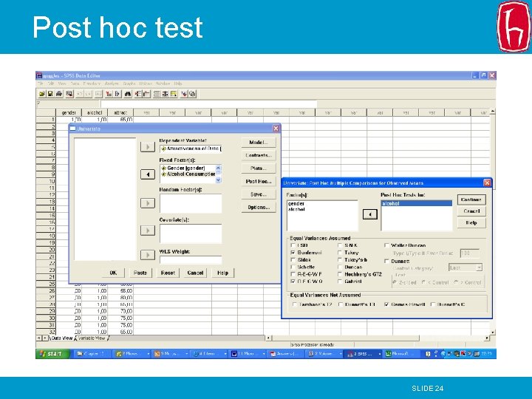Viewport: 532px width, 399px height.
Task: Switch to the Variable View tab
Action: coord(92,338)
